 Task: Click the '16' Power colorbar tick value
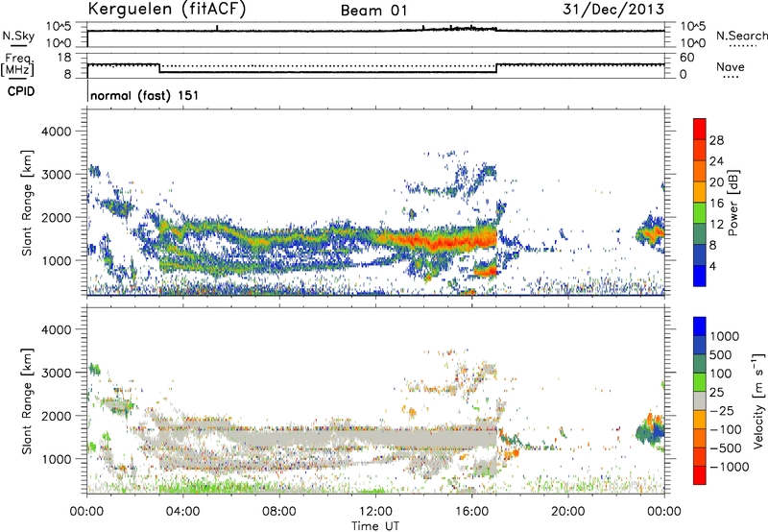(716, 204)
